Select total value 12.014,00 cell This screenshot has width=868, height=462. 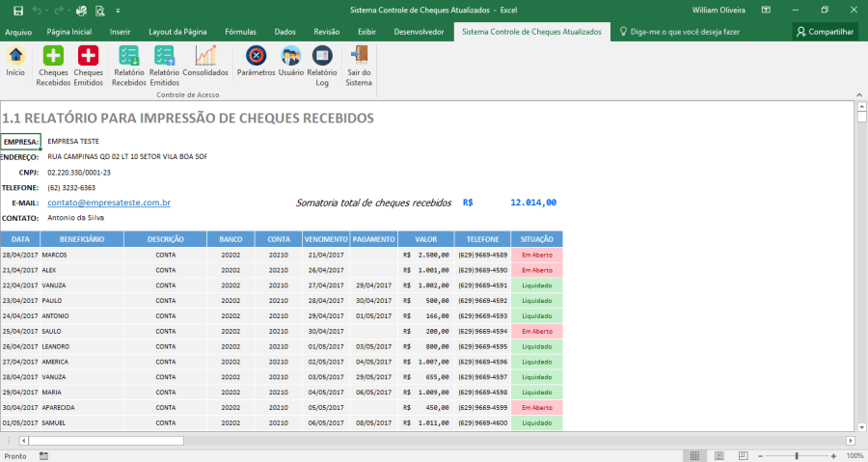click(x=533, y=203)
